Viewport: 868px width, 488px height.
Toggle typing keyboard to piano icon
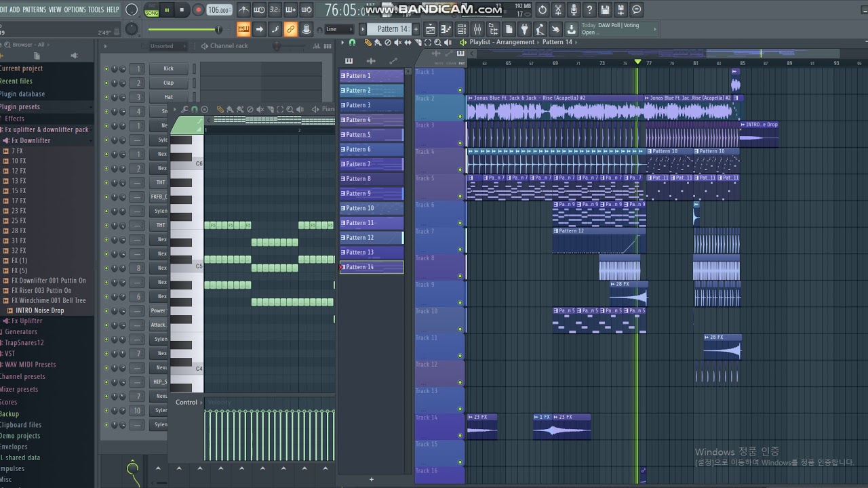pyautogui.click(x=243, y=29)
